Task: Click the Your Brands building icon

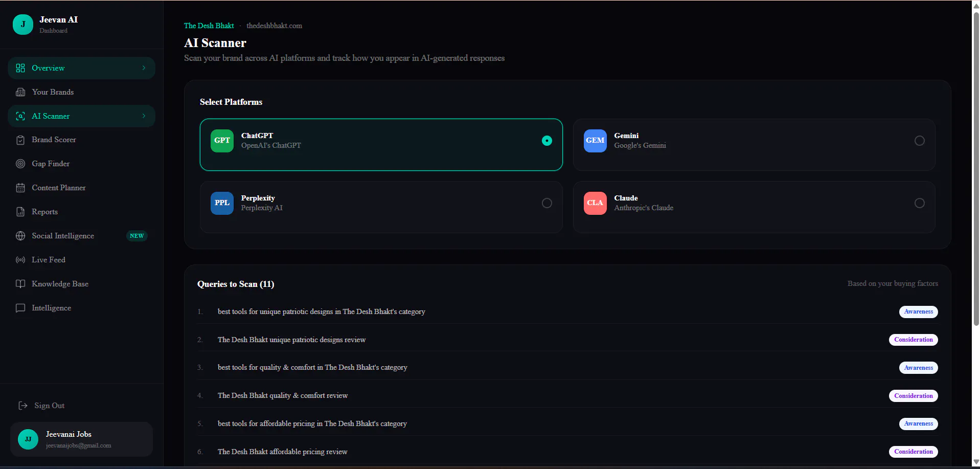Action: pos(20,92)
